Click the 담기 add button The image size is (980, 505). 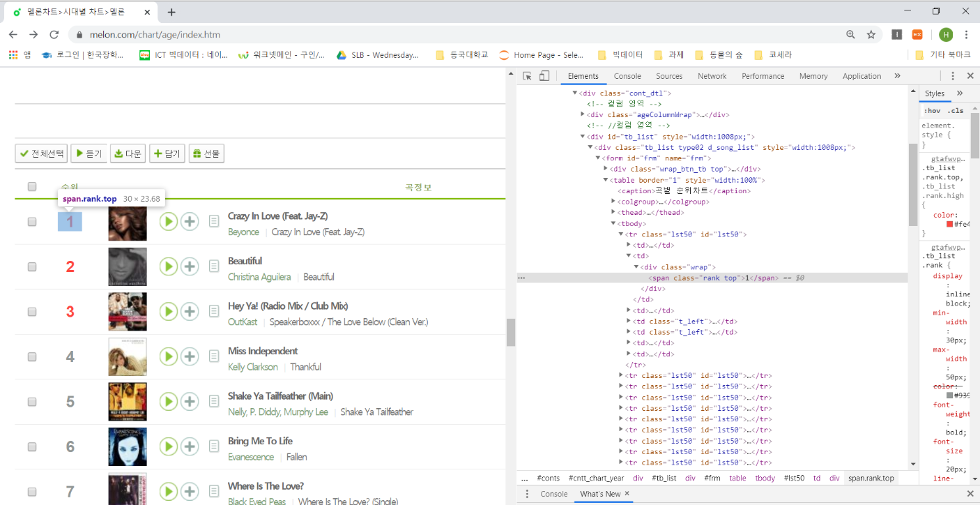tap(167, 153)
